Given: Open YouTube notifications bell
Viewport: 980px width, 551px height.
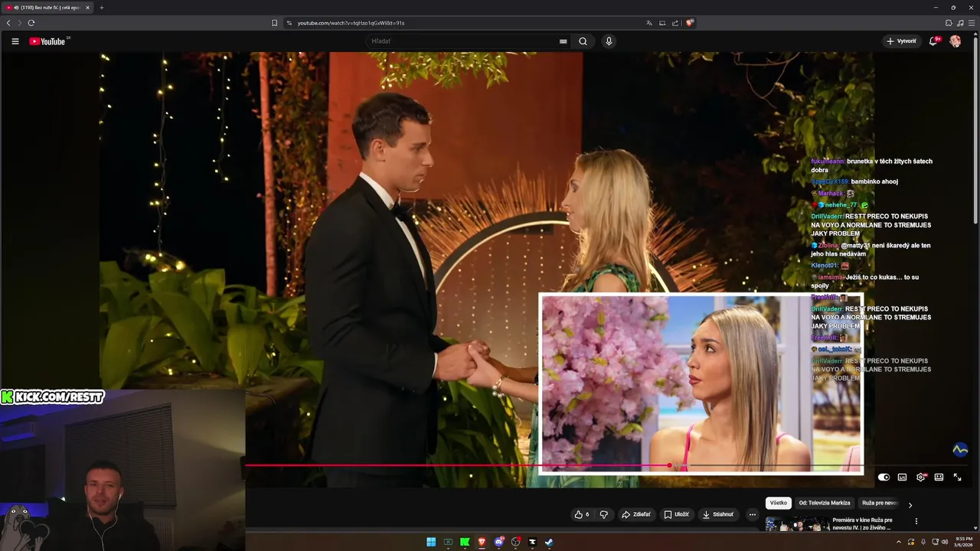Looking at the screenshot, I should point(933,41).
